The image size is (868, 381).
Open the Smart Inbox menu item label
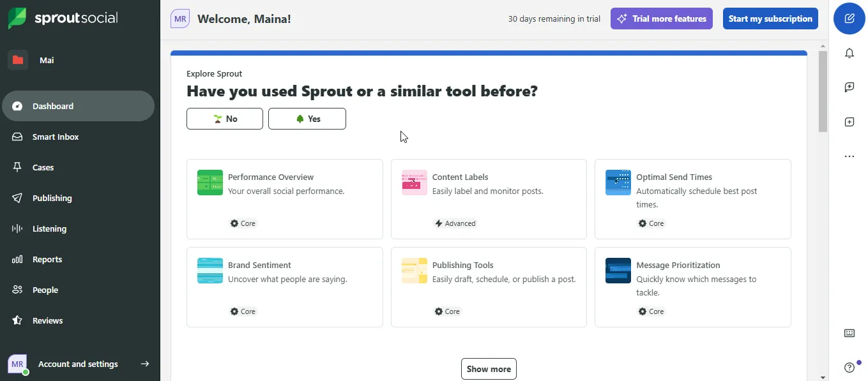[x=56, y=137]
